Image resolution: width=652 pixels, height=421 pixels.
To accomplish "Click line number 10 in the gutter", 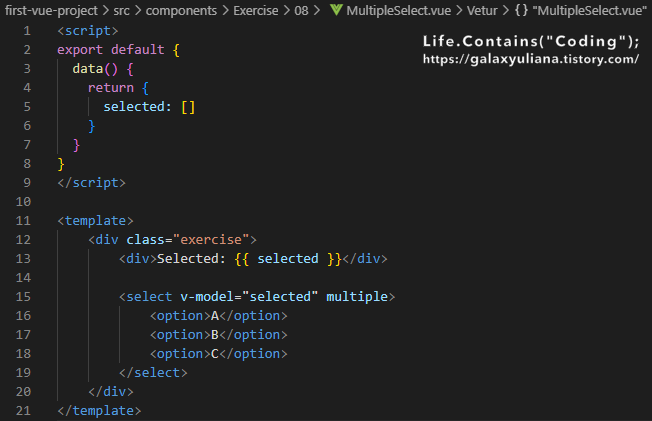I will (23, 202).
